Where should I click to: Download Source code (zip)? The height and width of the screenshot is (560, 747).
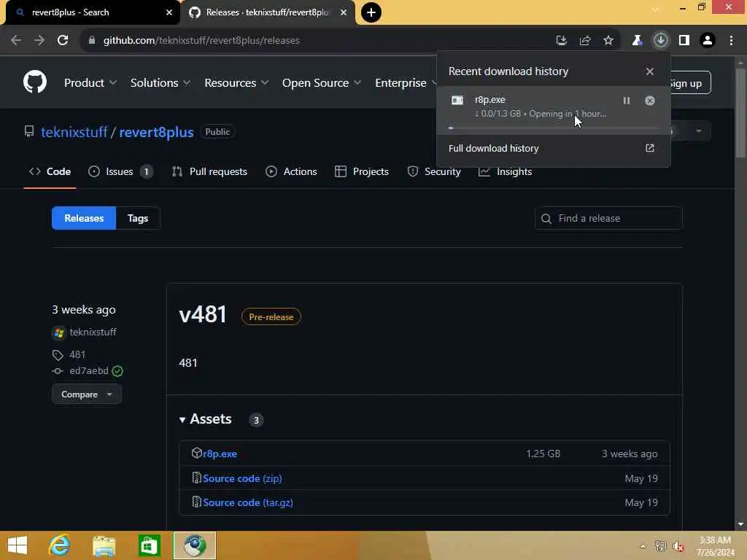pyautogui.click(x=242, y=478)
